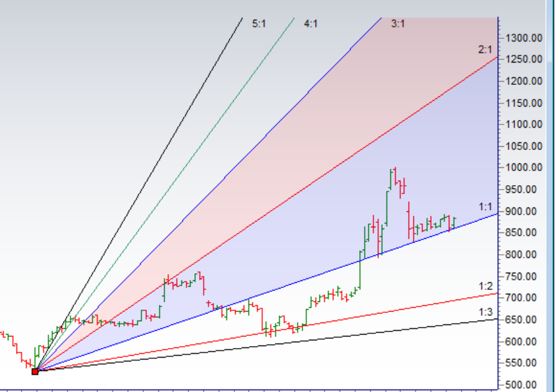The image size is (556, 392).
Task: Select the 5:1 fan line label
Action: click(259, 24)
